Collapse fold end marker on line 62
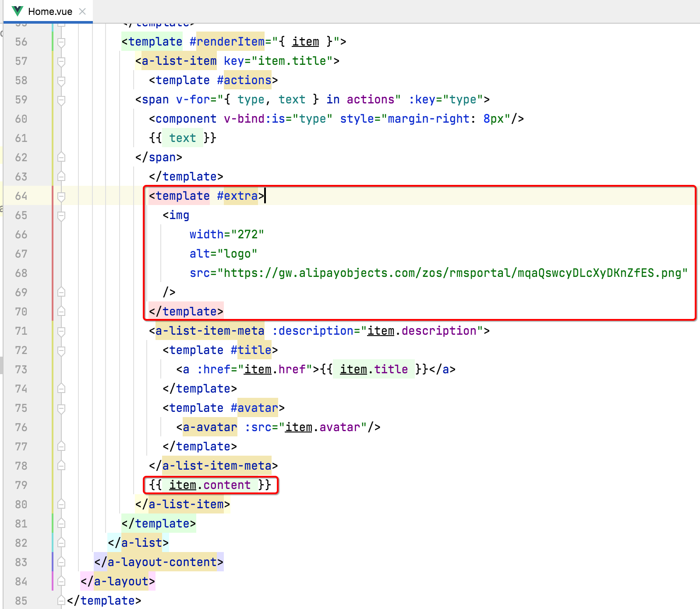The image size is (700, 609). pos(61,157)
